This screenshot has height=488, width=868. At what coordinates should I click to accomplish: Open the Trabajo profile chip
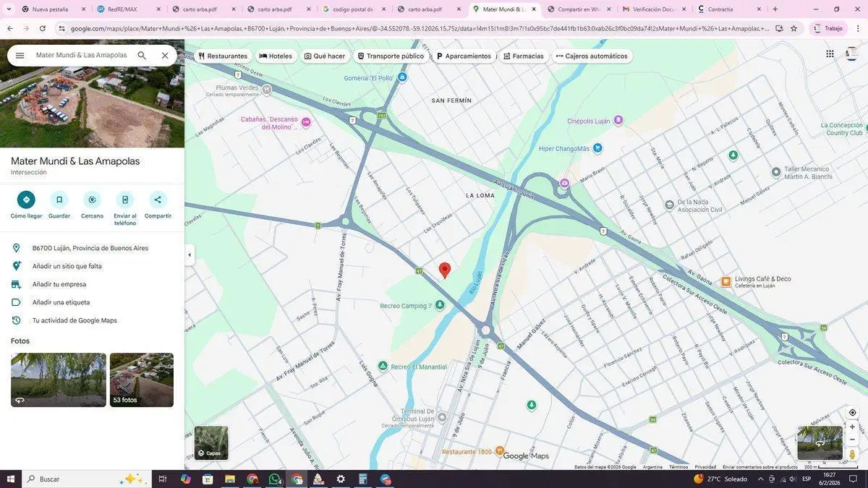point(827,28)
